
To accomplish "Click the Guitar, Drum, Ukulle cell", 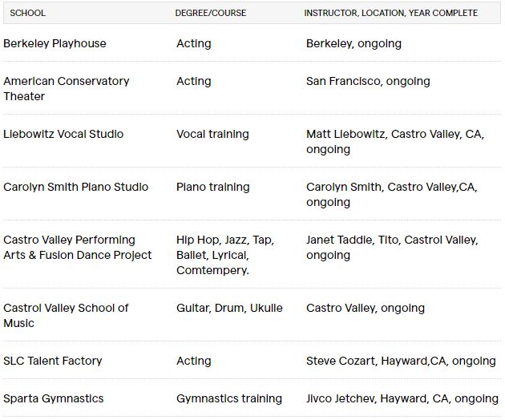I will click(x=229, y=308).
